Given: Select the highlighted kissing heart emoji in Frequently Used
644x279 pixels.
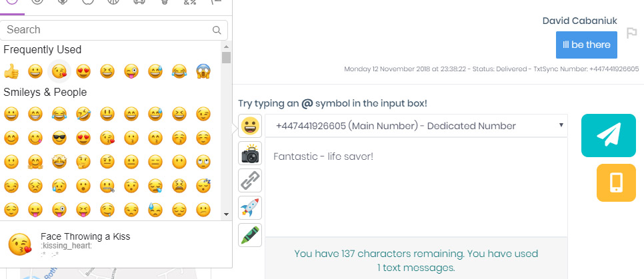Looking at the screenshot, I should tap(59, 71).
